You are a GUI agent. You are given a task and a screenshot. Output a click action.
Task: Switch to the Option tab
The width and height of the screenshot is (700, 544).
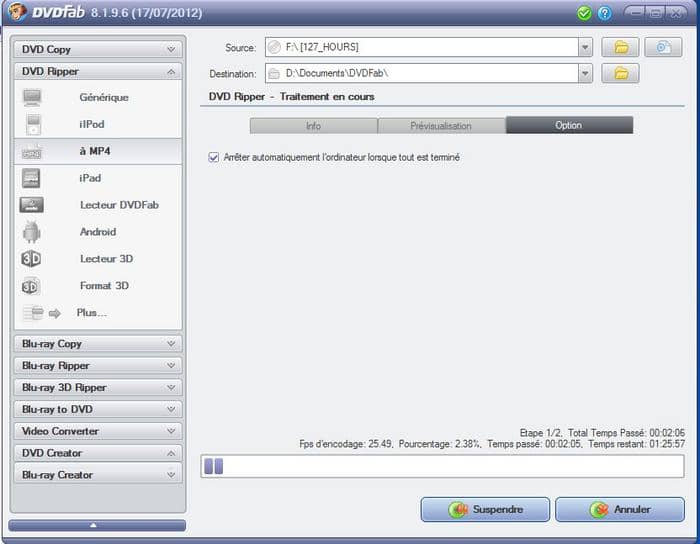(569, 125)
